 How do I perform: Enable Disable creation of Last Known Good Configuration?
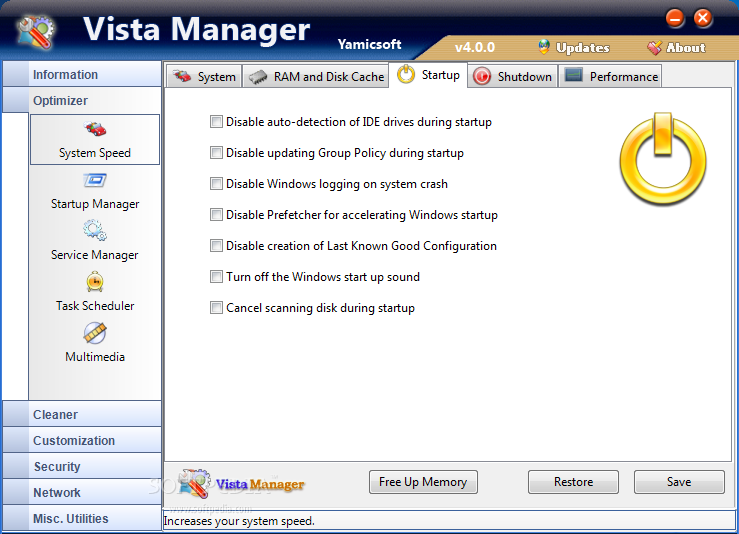tap(216, 246)
